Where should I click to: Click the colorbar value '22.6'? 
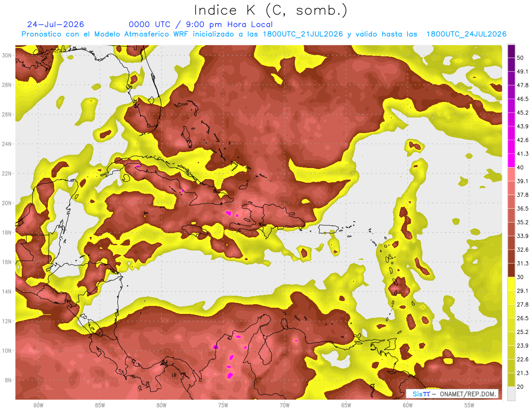523,360
